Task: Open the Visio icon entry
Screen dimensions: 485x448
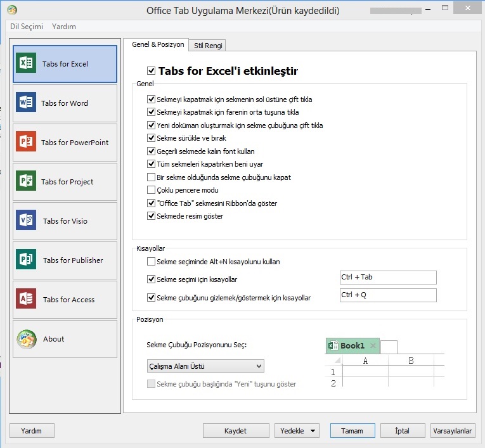Action: [26, 221]
